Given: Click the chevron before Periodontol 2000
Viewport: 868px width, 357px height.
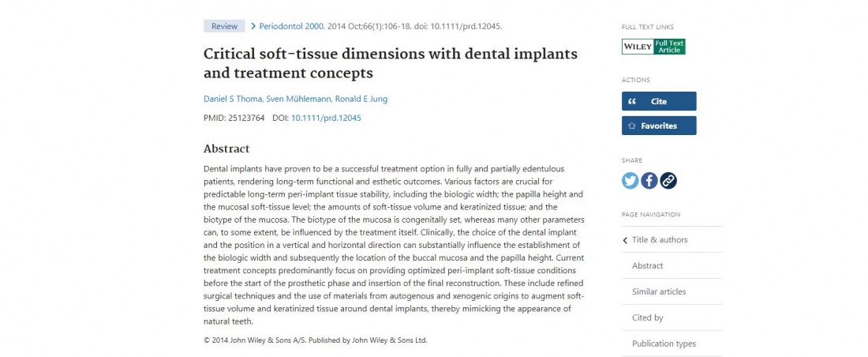Looking at the screenshot, I should (253, 26).
